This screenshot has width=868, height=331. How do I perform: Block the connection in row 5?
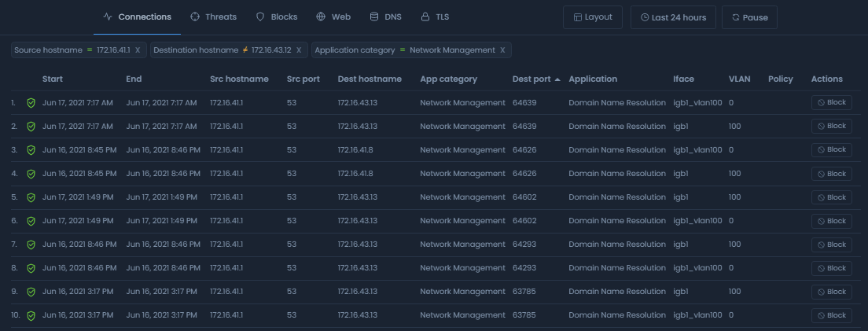pos(832,197)
